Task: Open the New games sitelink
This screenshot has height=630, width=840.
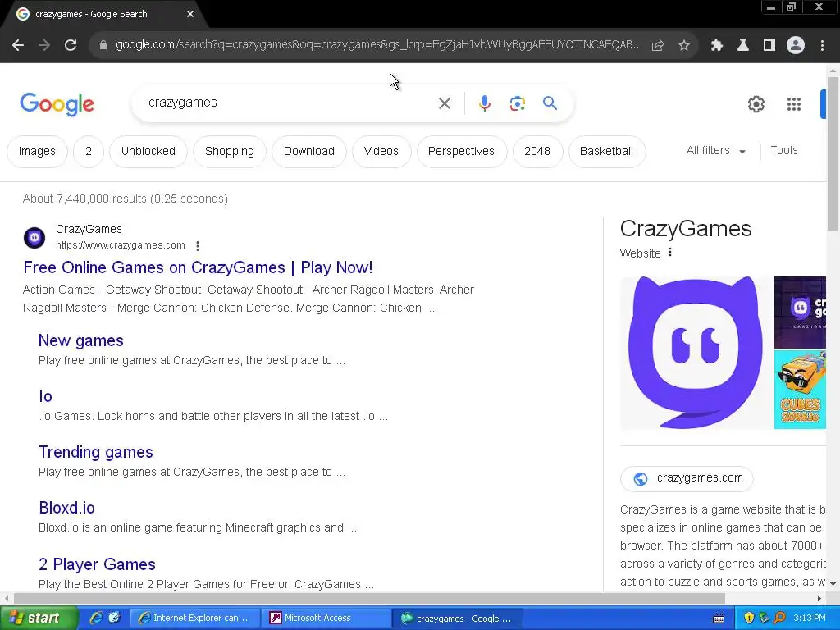Action: click(x=81, y=340)
